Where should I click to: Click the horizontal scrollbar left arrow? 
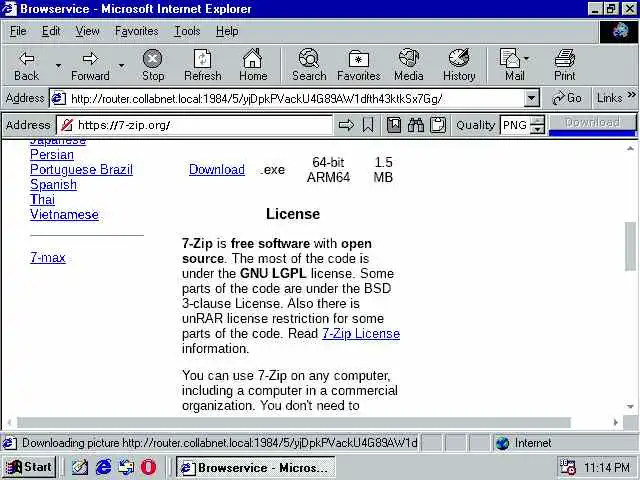click(9, 422)
